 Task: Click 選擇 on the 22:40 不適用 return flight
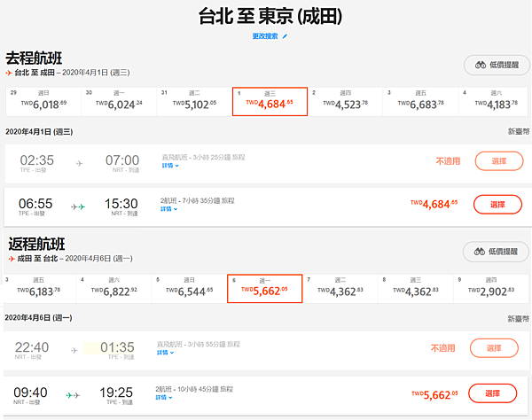(494, 347)
